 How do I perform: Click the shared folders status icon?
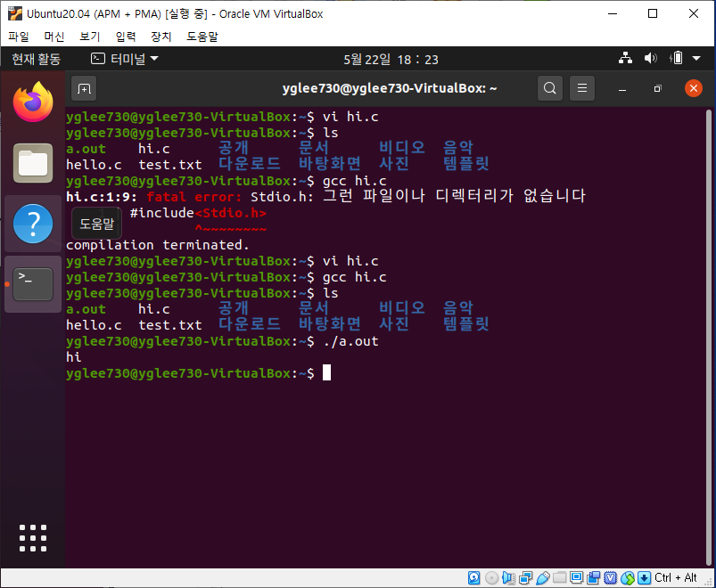[559, 578]
